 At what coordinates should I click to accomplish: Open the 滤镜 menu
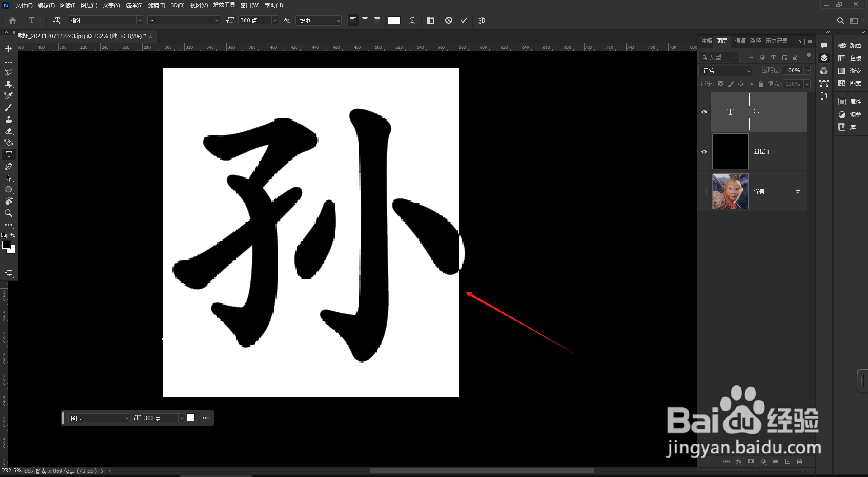click(x=156, y=5)
